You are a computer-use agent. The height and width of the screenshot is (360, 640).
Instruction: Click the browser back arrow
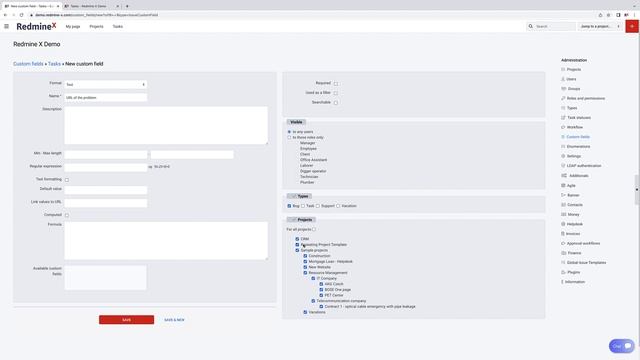tap(5, 15)
